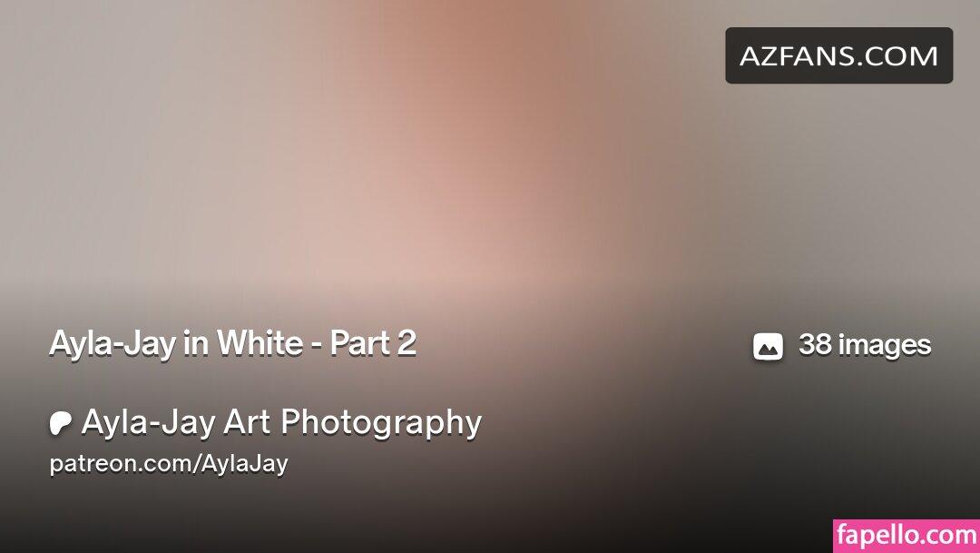Click the word "Art" in creator name
The width and height of the screenshot is (980, 553).
tap(248, 422)
